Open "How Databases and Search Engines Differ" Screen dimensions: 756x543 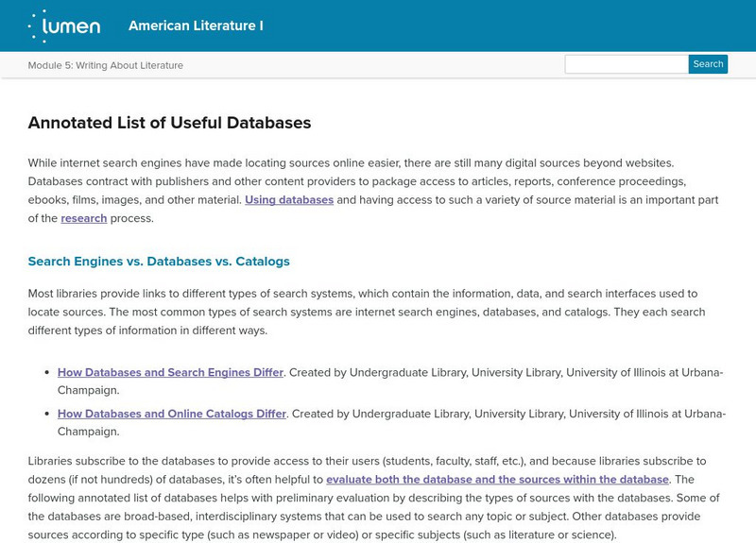click(170, 372)
